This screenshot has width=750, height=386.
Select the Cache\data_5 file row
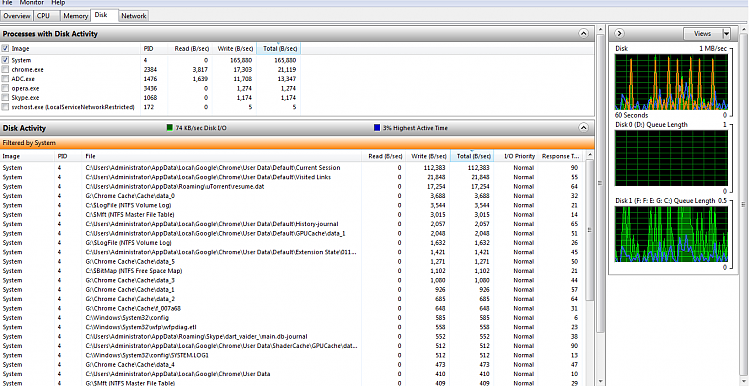pos(292,262)
